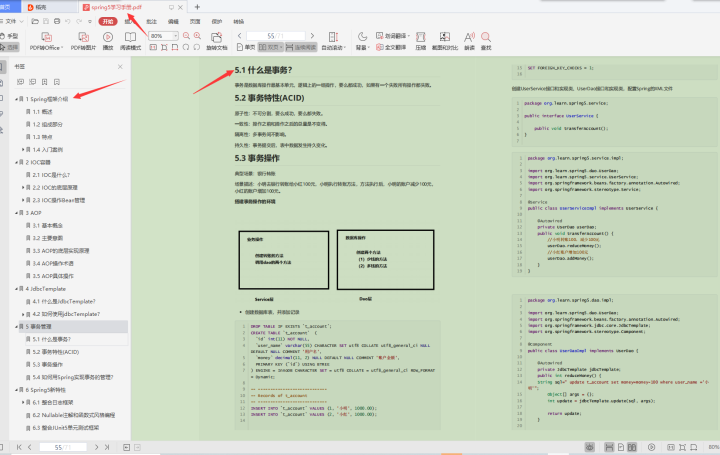Open the 3.3 AOP的底层实现原理 bookmark
This screenshot has width=720, height=455.
point(61,251)
